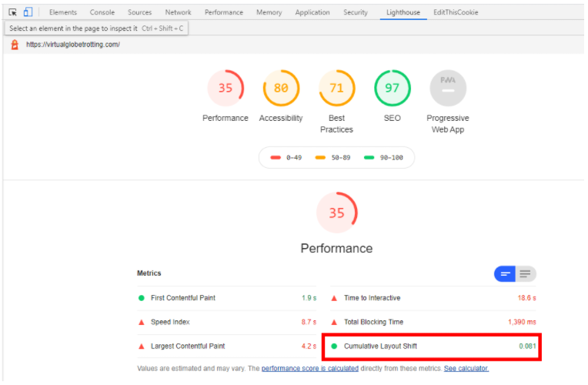Switch metrics to the expanded list view
The width and height of the screenshot is (588, 385).
click(526, 273)
